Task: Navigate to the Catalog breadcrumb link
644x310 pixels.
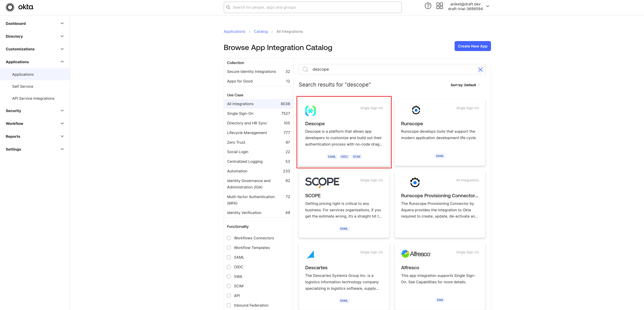Action: [x=261, y=31]
